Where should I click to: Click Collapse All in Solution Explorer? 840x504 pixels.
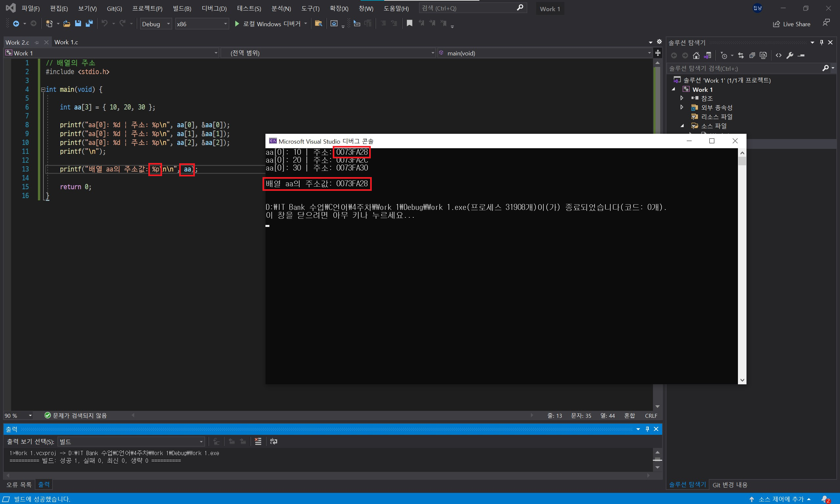[752, 55]
